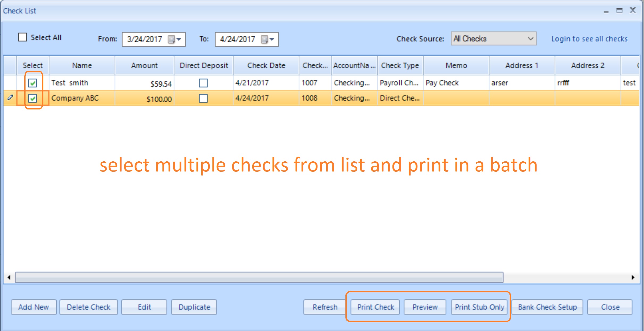Expand the Check Source dropdown

530,39
